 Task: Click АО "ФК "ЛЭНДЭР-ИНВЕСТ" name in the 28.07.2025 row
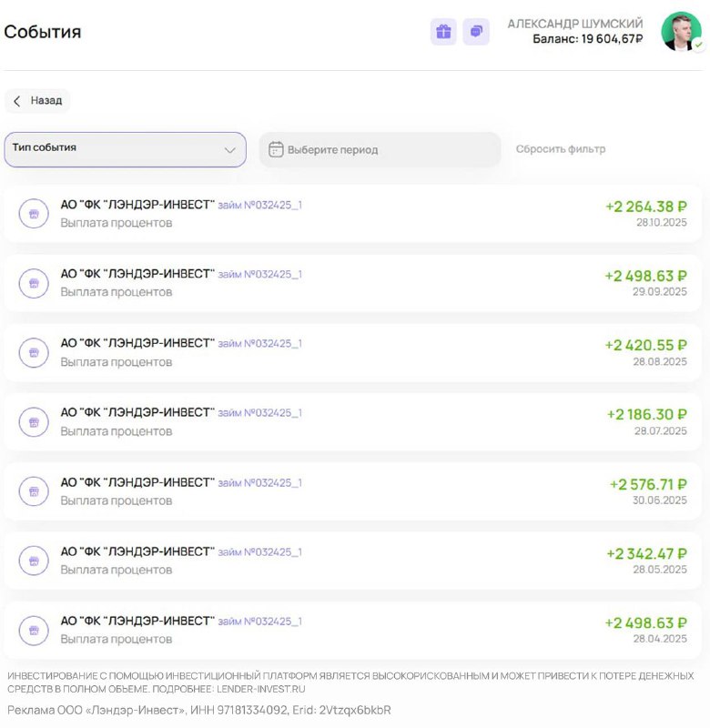pyautogui.click(x=137, y=412)
